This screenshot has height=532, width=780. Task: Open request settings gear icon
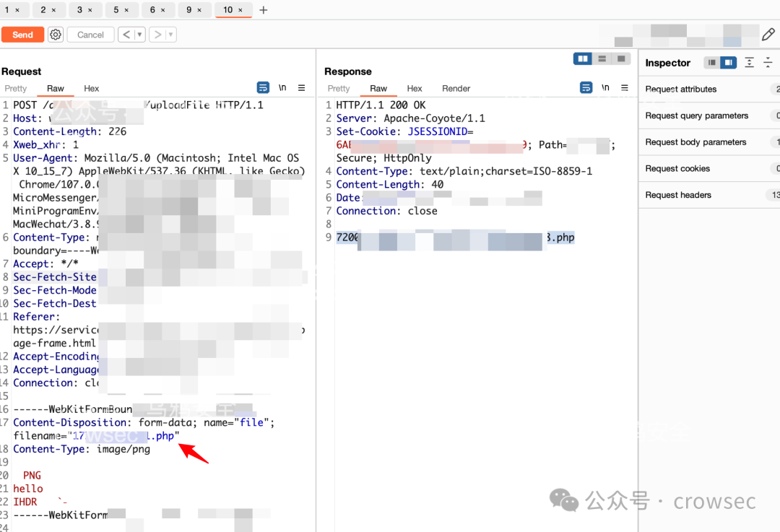[x=56, y=35]
